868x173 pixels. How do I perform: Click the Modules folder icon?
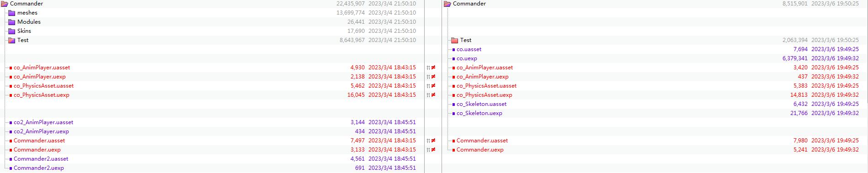click(12, 22)
